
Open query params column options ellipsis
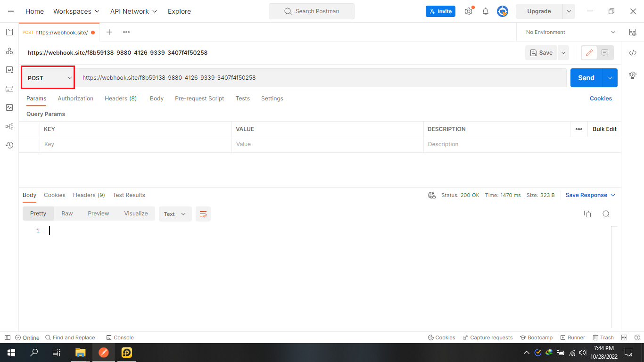coord(579,129)
